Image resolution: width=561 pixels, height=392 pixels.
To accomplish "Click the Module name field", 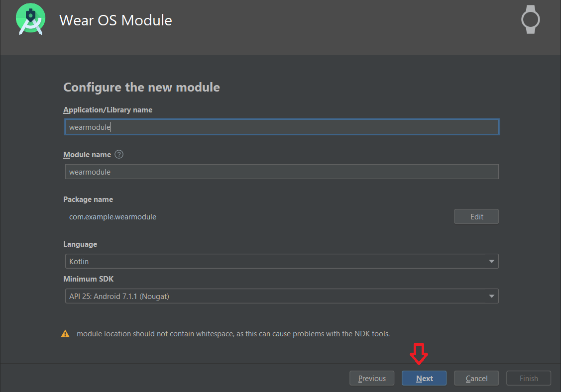I will [x=282, y=171].
